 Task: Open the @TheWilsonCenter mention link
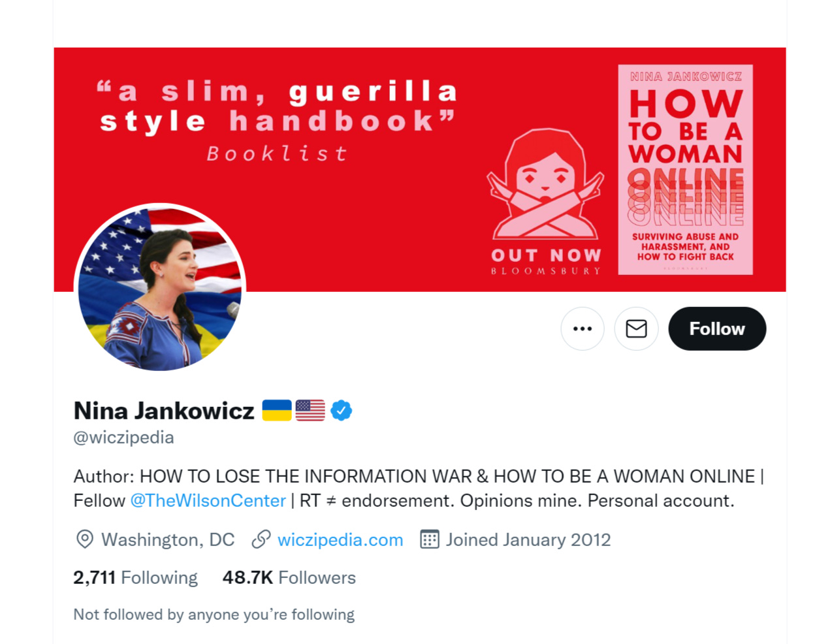pos(208,500)
